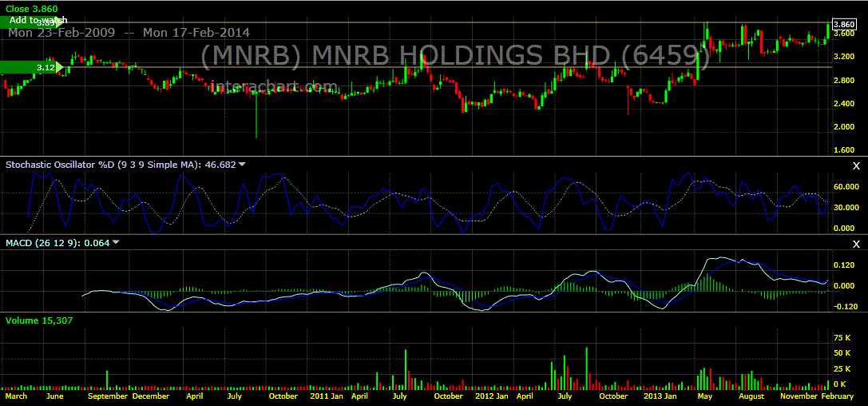The width and height of the screenshot is (868, 406).
Task: Click the 3.860 current price label
Action: pos(844,24)
